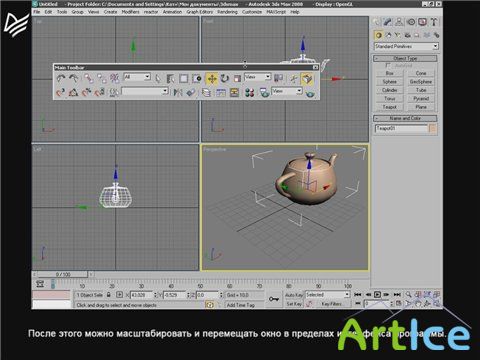480x360 pixels.
Task: Switch to the Hierarchy command panel tab
Action: 399,22
